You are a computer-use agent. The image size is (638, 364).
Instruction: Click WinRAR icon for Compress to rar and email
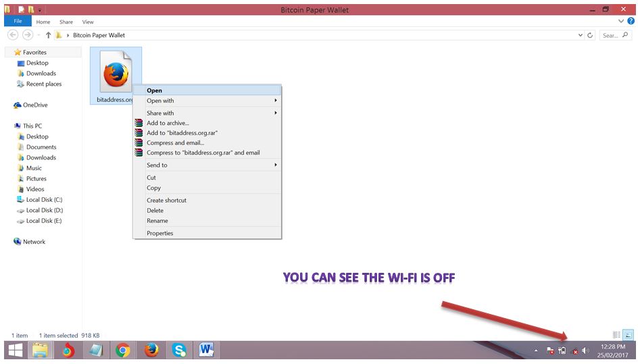coord(139,153)
